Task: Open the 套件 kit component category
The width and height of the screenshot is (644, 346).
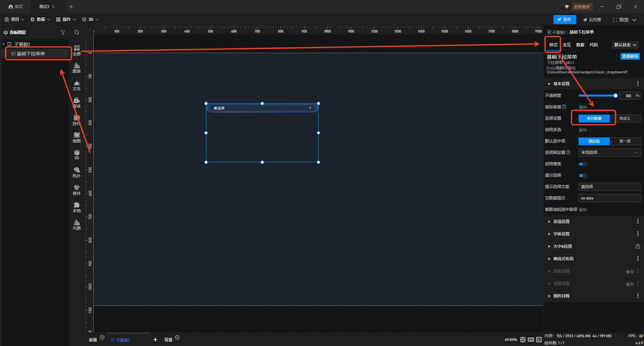Action: coord(76,190)
